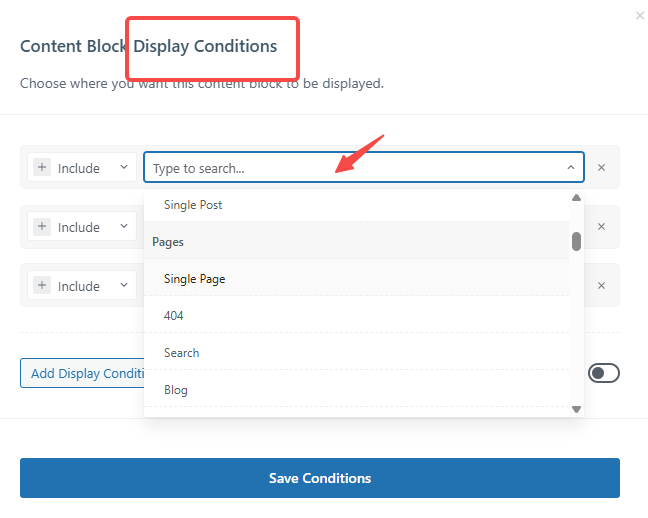The height and width of the screenshot is (518, 648).
Task: Click the Add Display Condition button
Action: click(x=85, y=373)
